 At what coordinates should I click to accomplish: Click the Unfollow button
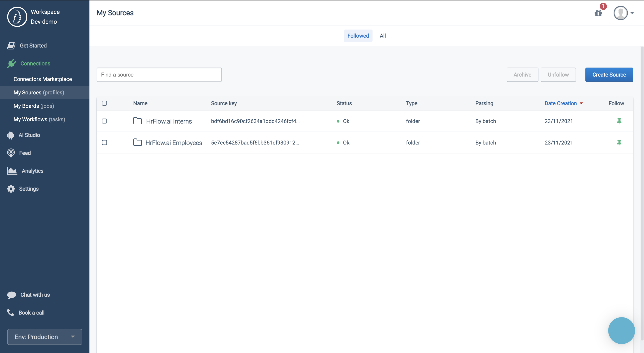tap(558, 74)
